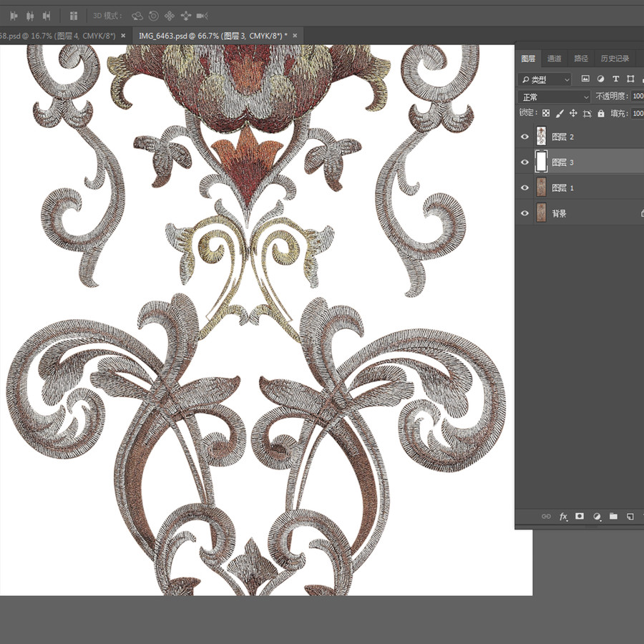The width and height of the screenshot is (644, 644).
Task: Create new fill or adjustment layer
Action: tap(597, 516)
